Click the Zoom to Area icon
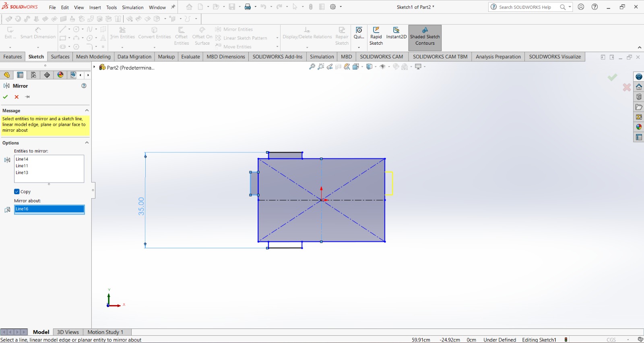The width and height of the screenshot is (644, 343). coord(321,67)
